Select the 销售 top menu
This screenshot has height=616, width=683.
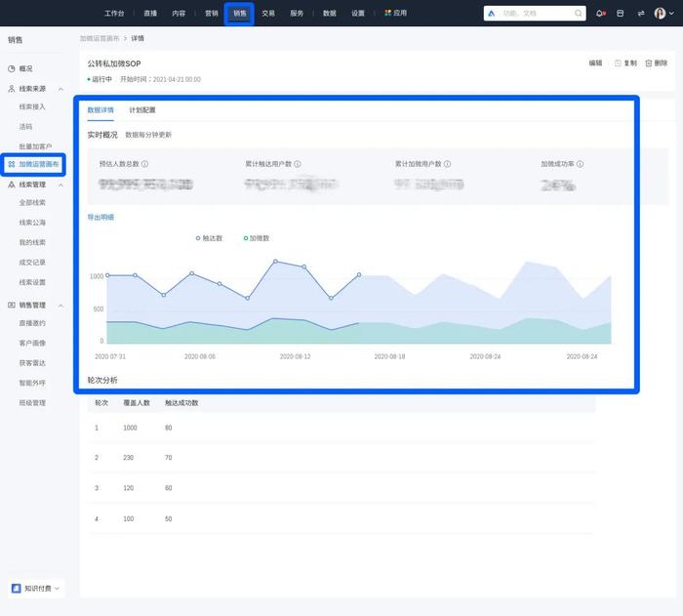point(240,13)
